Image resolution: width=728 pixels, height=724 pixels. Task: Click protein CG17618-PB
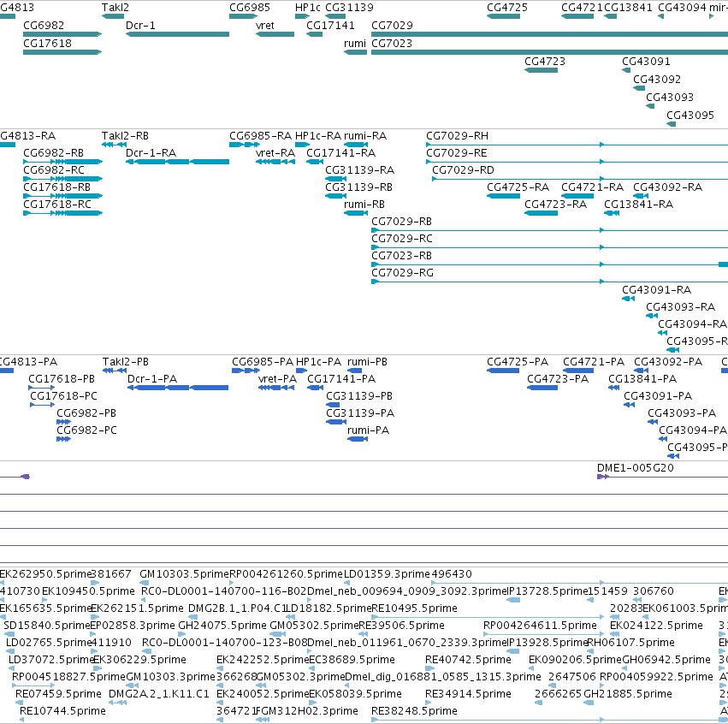tap(42, 388)
